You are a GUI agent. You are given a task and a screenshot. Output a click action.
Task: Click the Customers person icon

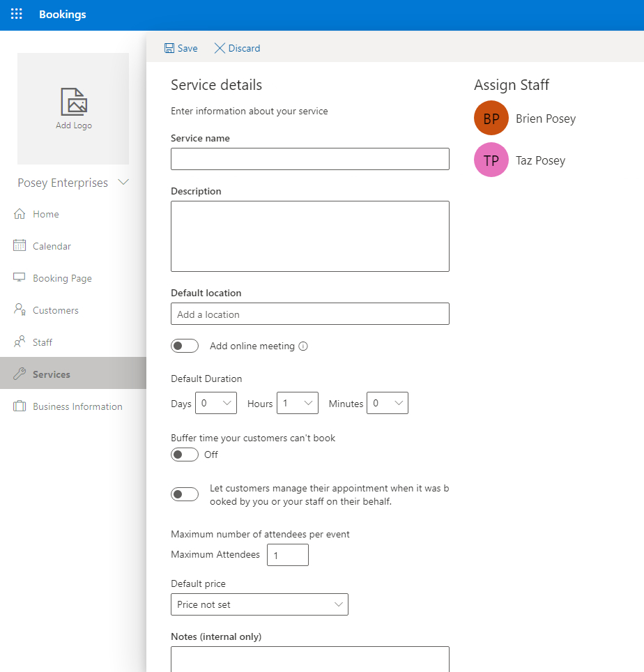(20, 310)
